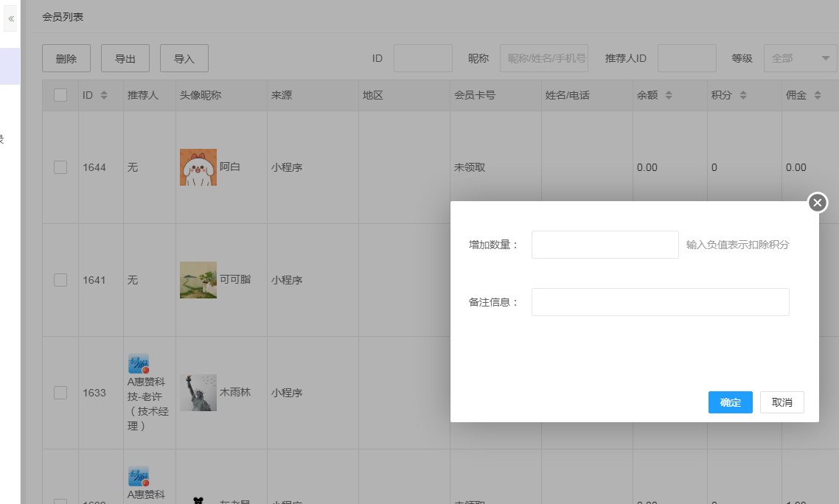
Task: Tick the checkbox for member 1644
Action: pos(60,167)
